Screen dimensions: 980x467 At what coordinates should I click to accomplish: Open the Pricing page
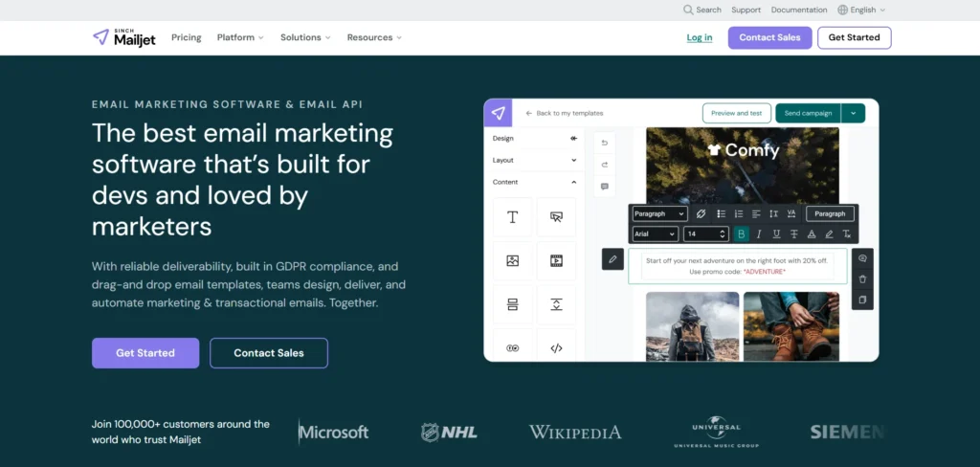(x=187, y=37)
